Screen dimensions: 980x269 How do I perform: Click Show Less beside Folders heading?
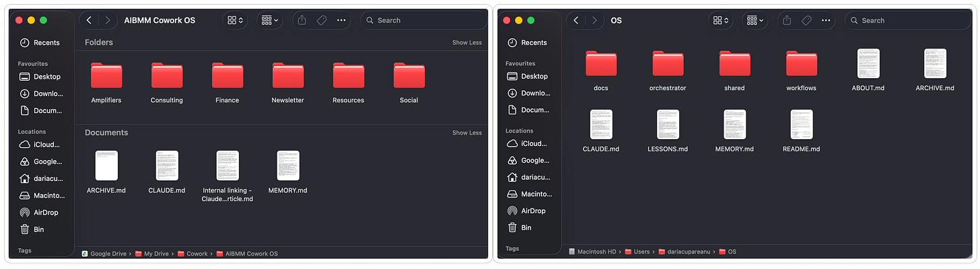467,42
